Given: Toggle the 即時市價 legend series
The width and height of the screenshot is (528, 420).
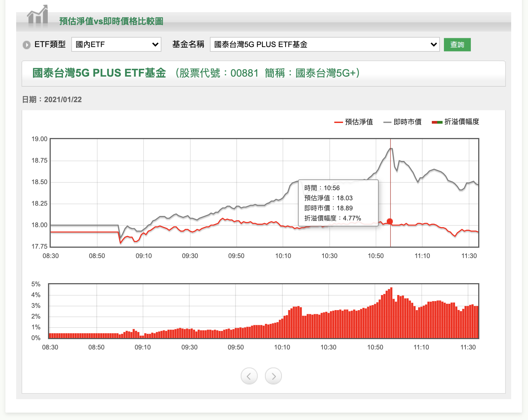Looking at the screenshot, I should pyautogui.click(x=403, y=122).
